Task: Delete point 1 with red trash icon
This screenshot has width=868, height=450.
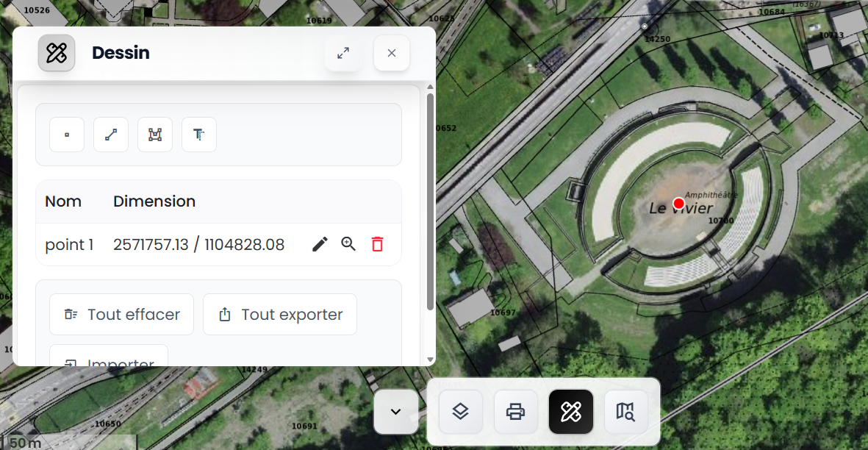Action: point(377,244)
